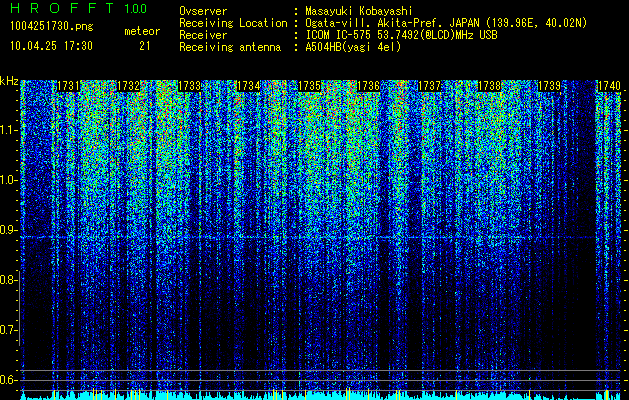This screenshot has height=400, width=629.
Task: Click the 0.9 frequency axis label
Action: point(8,230)
